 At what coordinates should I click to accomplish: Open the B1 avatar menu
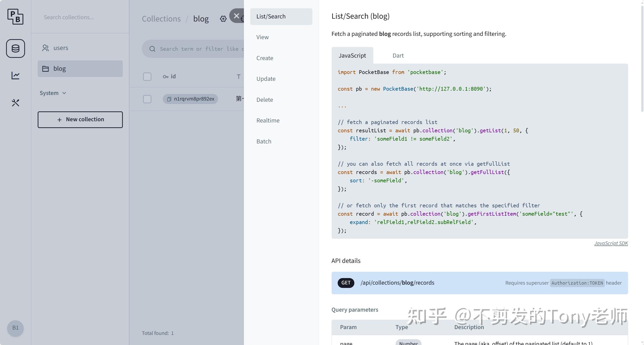coord(15,328)
